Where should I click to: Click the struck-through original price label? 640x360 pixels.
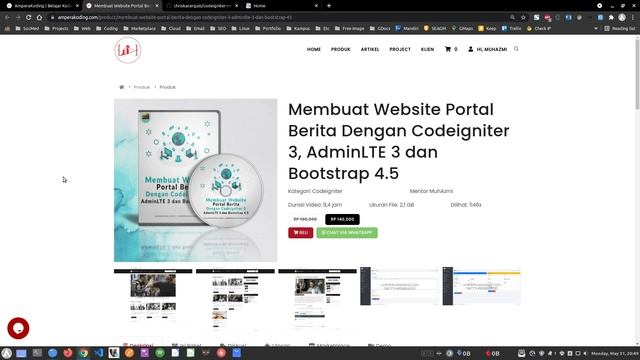(305, 219)
